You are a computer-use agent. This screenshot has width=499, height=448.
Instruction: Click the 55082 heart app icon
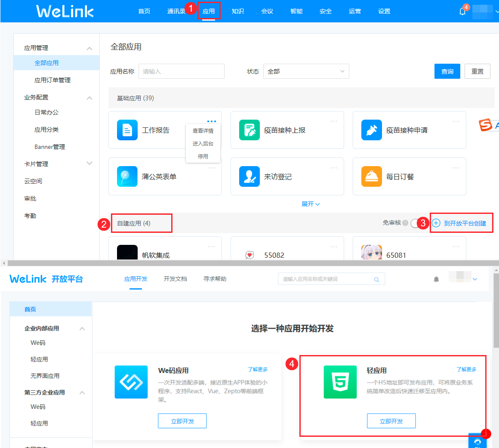pos(249,255)
